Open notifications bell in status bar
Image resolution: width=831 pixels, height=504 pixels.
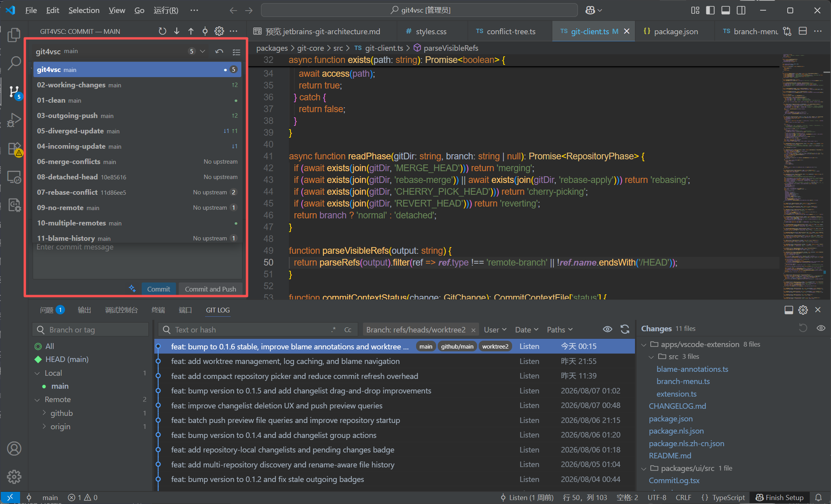(x=818, y=498)
